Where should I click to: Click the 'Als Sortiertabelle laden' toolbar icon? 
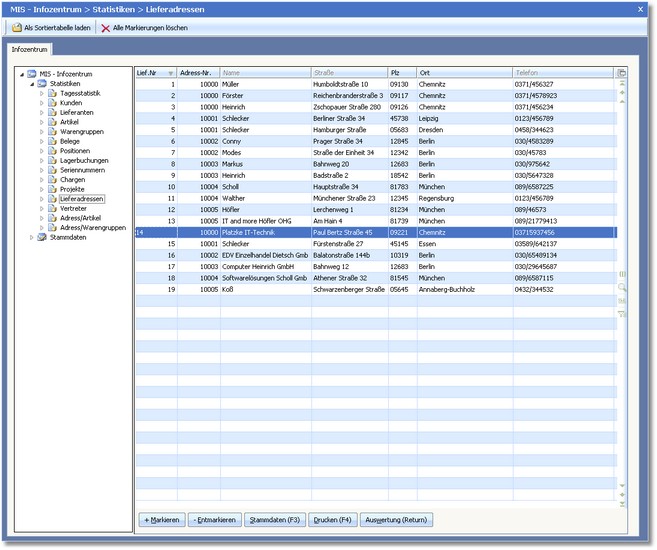[x=16, y=27]
